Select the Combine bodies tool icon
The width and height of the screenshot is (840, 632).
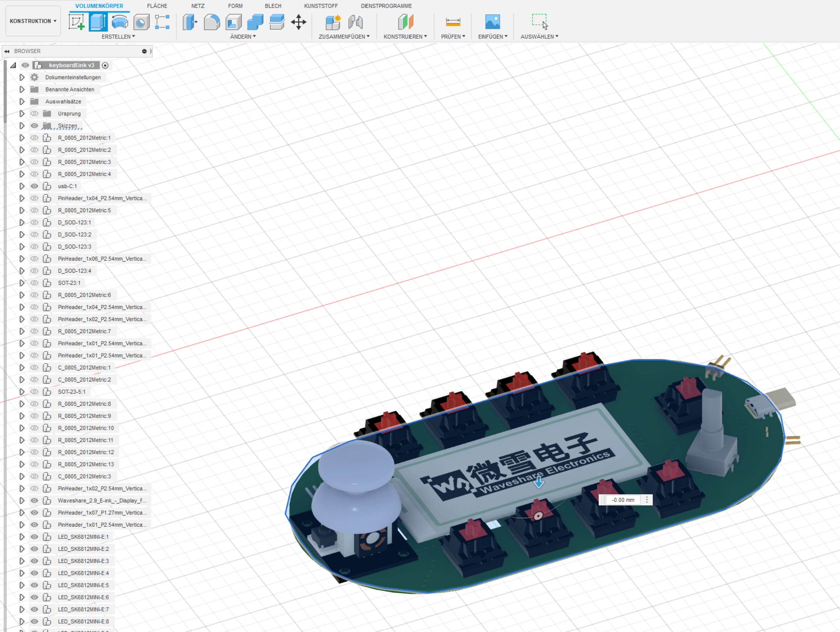click(255, 22)
